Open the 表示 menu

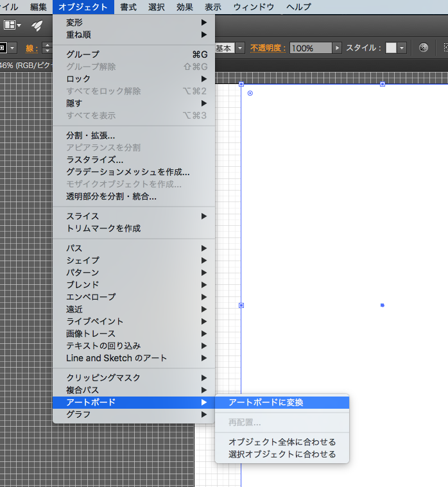click(x=213, y=7)
